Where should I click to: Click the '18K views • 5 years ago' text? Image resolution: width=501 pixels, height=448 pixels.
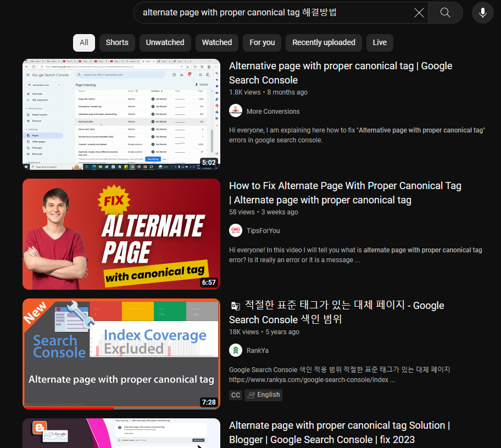click(x=264, y=332)
